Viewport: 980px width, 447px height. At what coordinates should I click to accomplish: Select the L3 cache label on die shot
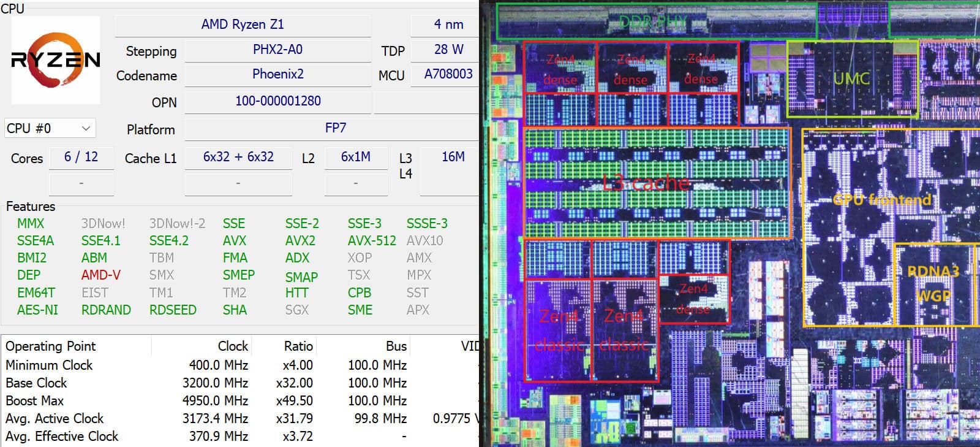(x=647, y=182)
